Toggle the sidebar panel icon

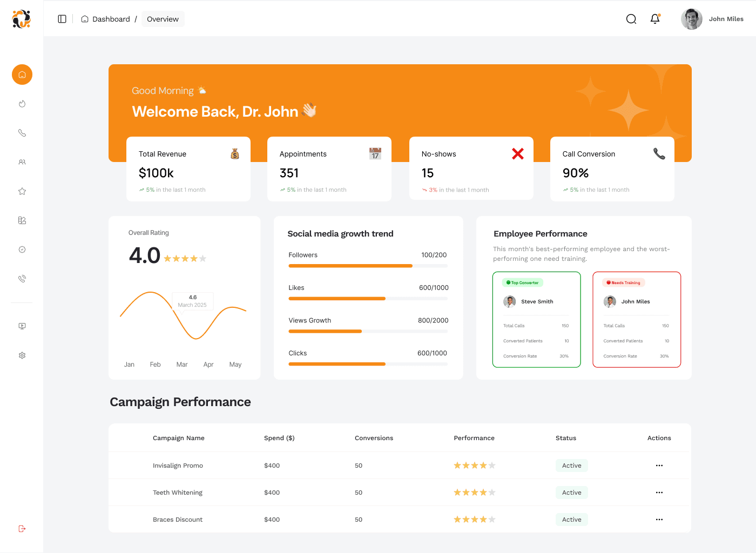pos(62,19)
